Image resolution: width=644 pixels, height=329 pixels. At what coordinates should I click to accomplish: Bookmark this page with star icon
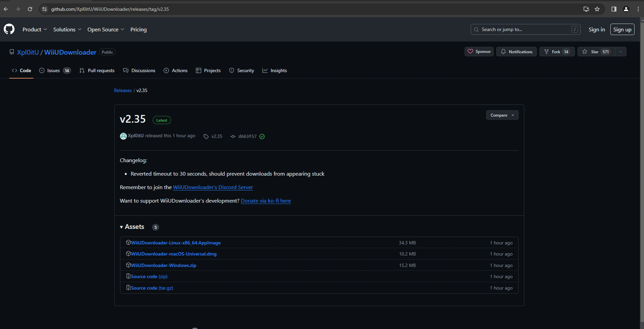[x=597, y=9]
